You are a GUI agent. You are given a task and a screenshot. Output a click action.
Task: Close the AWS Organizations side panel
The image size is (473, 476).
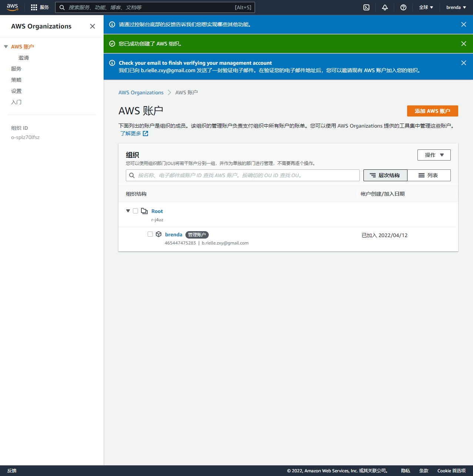pos(93,26)
